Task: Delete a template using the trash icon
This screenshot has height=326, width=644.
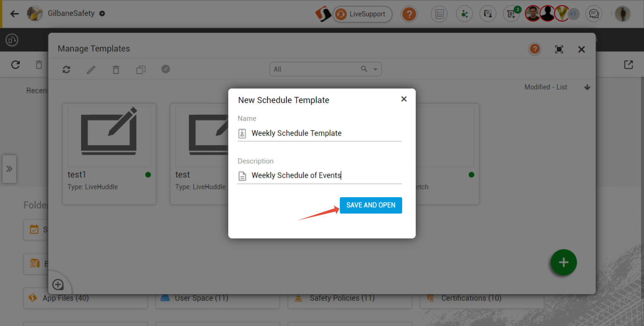Action: click(x=116, y=69)
